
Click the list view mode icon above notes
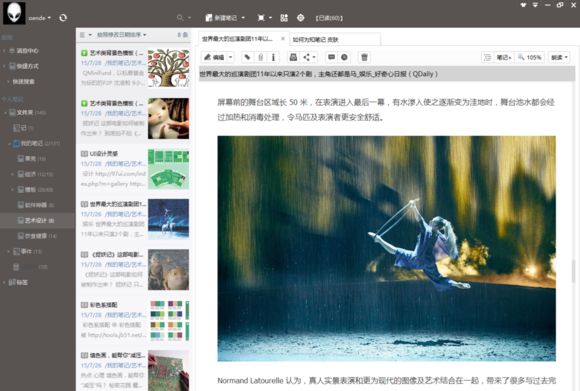pyautogui.click(x=82, y=35)
